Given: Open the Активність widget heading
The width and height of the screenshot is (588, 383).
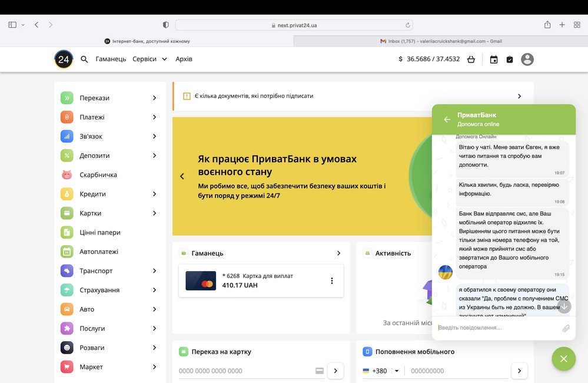Looking at the screenshot, I should (393, 253).
